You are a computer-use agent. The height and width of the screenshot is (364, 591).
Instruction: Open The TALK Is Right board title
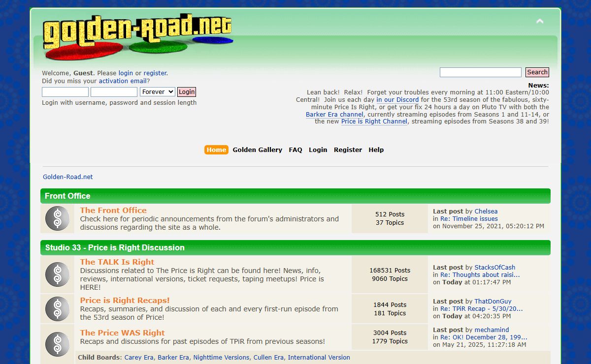pyautogui.click(x=117, y=262)
